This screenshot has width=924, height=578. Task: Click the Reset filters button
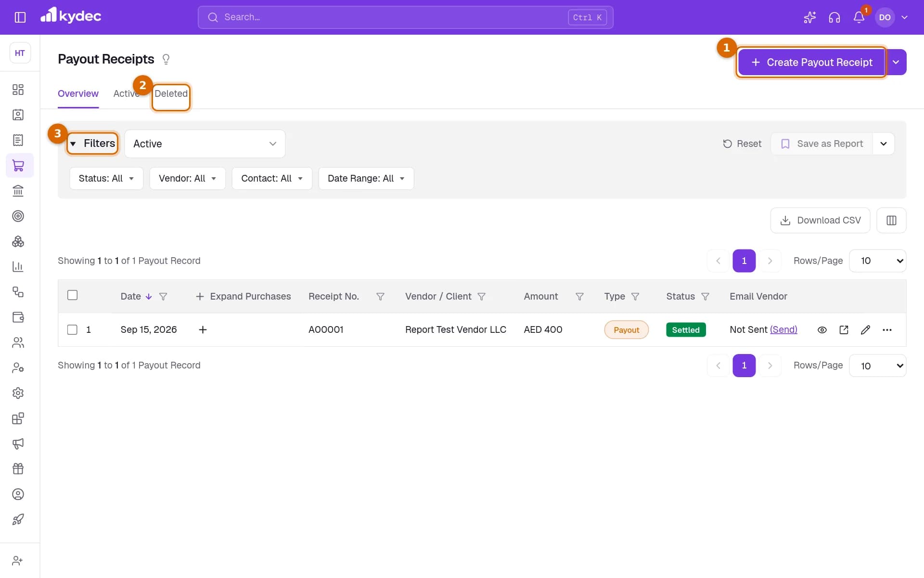click(x=742, y=144)
